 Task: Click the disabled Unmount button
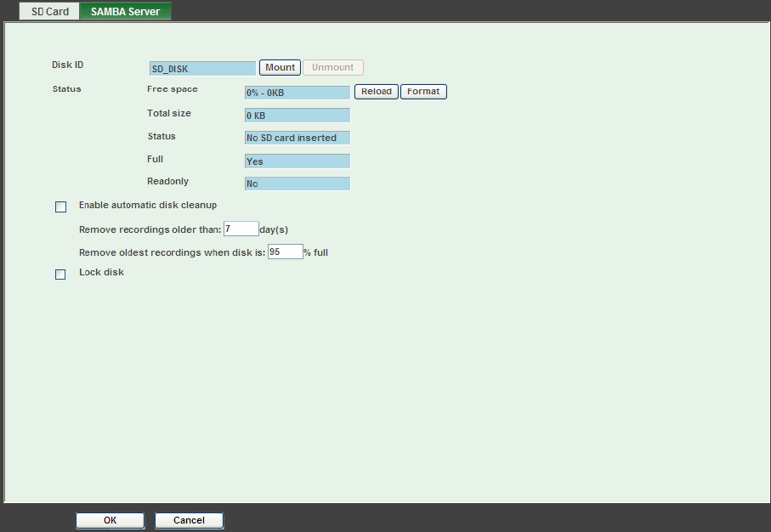[333, 67]
